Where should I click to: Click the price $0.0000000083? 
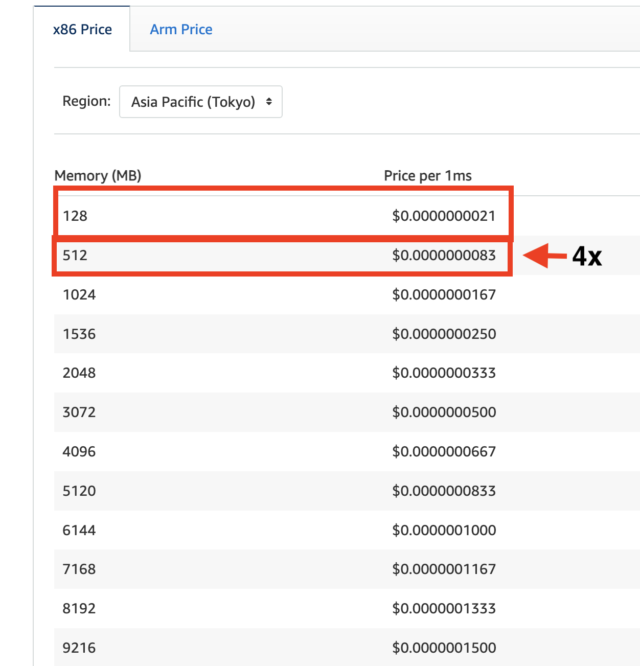444,255
